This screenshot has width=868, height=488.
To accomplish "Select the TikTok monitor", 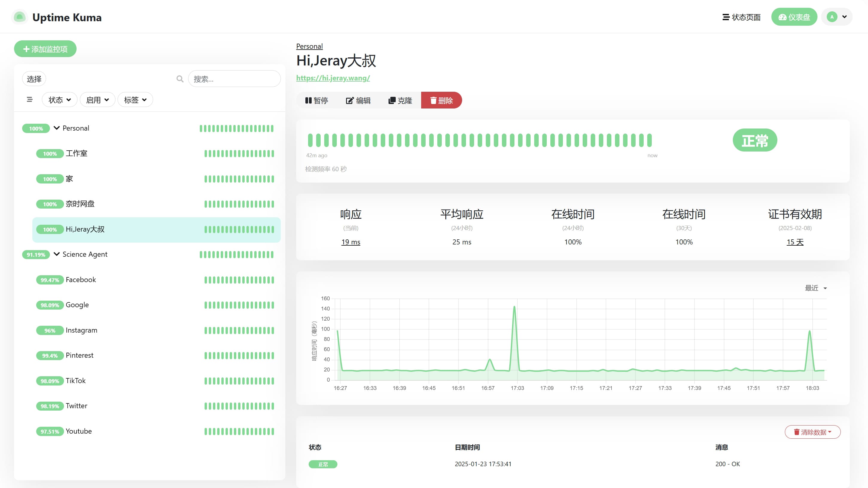I will coord(156,381).
